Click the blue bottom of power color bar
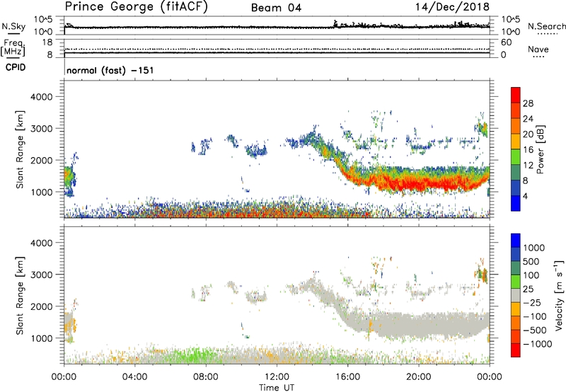The height and width of the screenshot is (392, 566). click(516, 203)
